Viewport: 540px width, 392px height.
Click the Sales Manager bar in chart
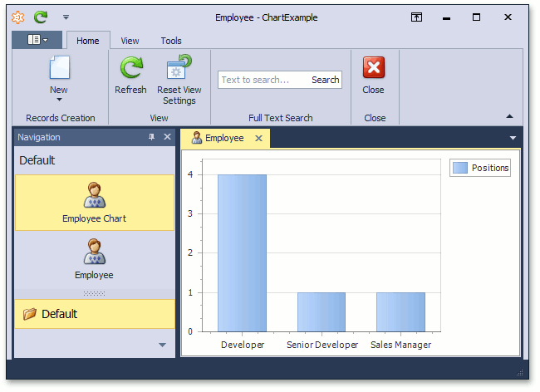401,312
